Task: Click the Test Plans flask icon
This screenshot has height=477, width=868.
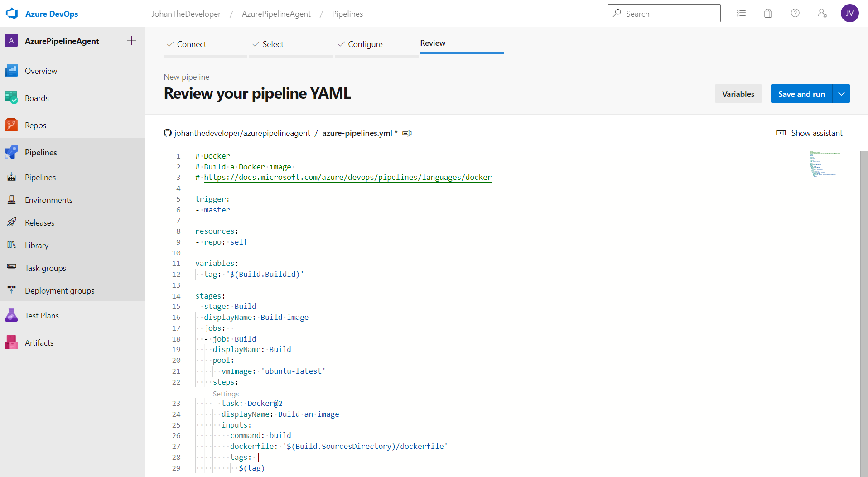Action: pos(11,315)
